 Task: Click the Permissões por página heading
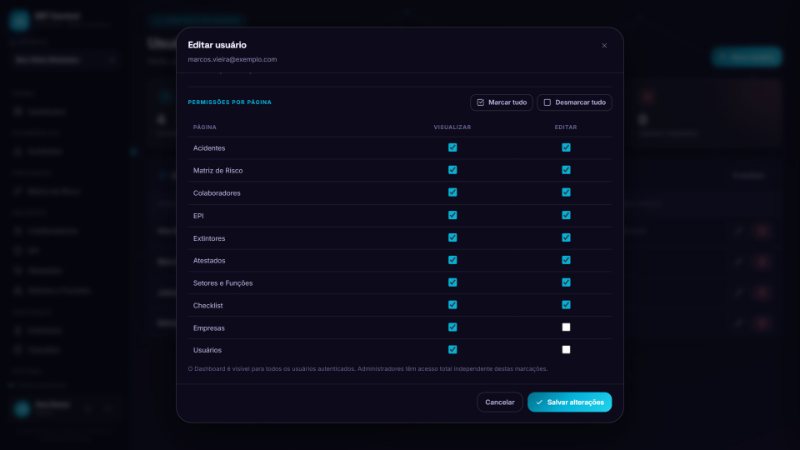coord(230,102)
